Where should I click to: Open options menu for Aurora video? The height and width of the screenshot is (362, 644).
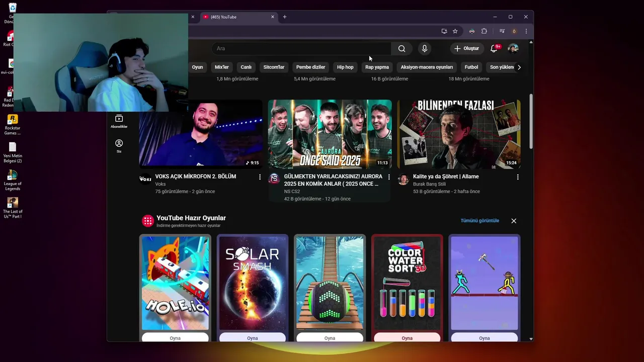click(x=389, y=177)
